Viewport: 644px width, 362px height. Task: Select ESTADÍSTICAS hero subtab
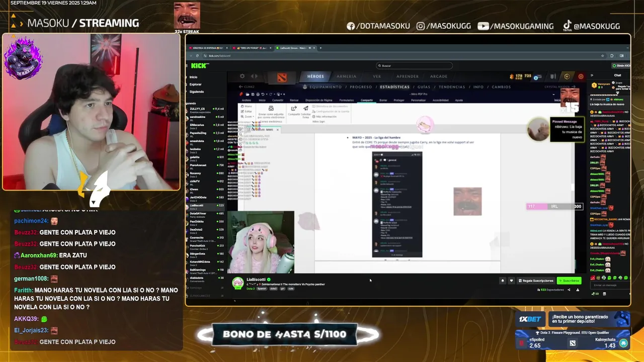point(394,87)
